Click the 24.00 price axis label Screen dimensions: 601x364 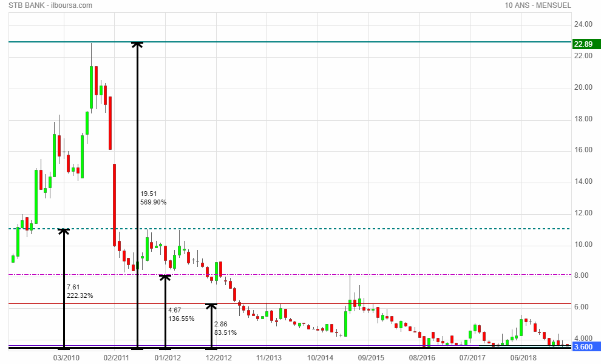583,24
